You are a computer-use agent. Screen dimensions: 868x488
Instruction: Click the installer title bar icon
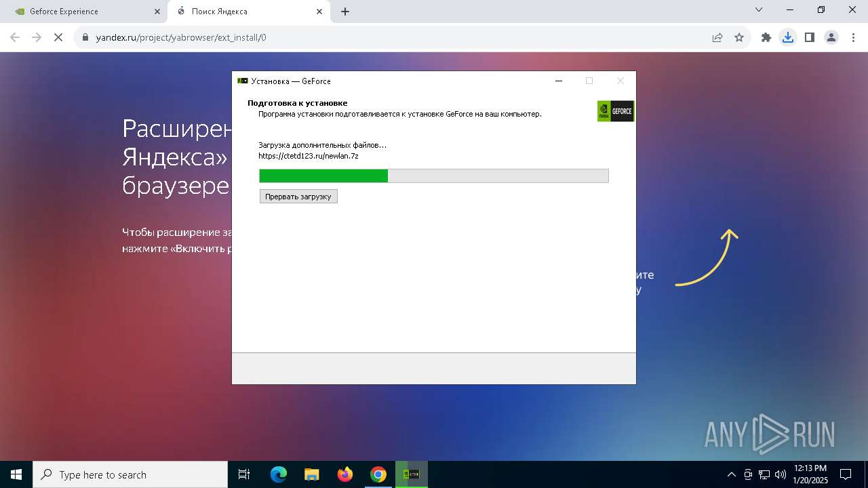point(242,81)
